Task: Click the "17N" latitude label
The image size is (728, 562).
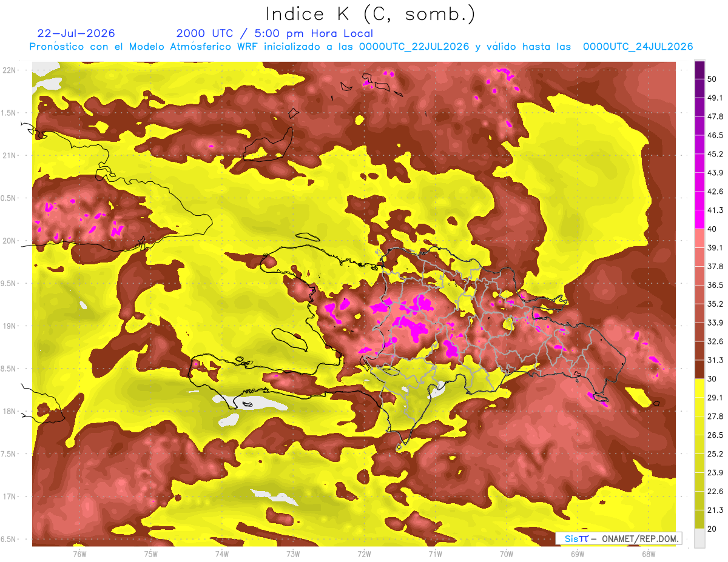Action: click(9, 497)
